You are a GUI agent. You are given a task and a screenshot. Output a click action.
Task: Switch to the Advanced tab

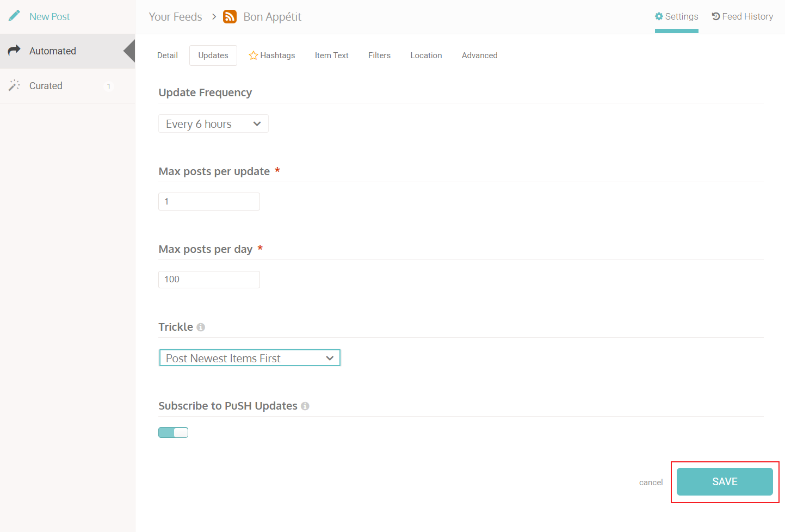click(480, 55)
